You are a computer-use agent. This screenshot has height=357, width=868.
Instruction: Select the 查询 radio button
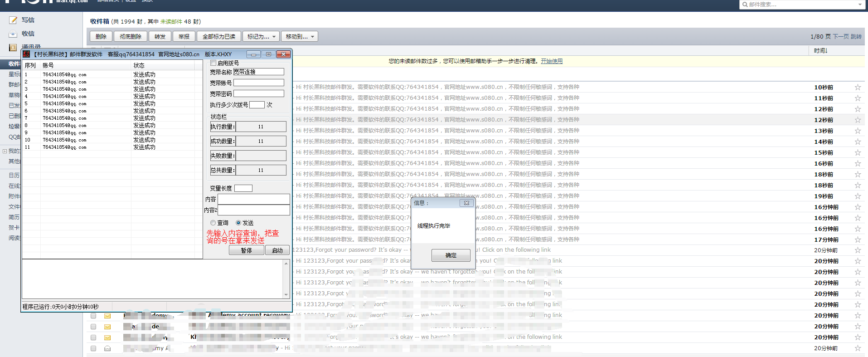(213, 223)
